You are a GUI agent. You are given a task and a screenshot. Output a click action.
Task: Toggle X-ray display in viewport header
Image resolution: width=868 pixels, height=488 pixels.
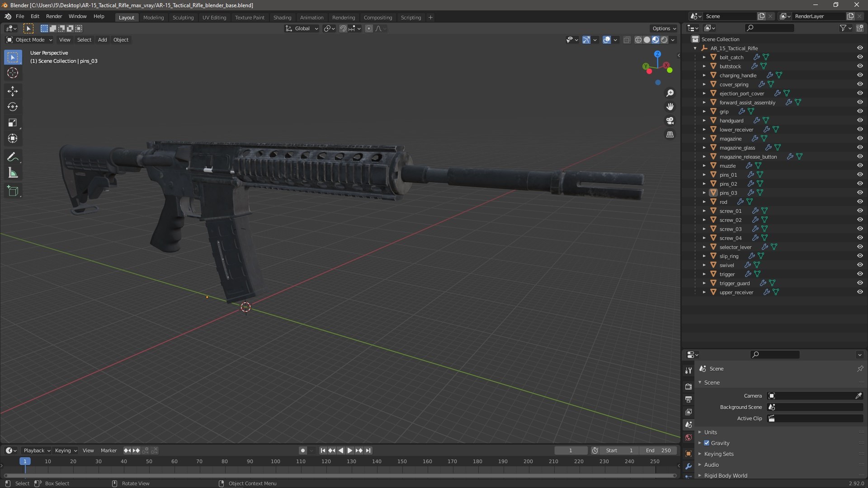[627, 40]
